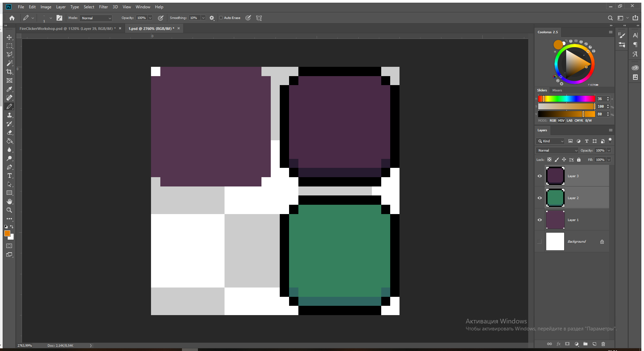Screen dimensions: 644x351
Task: Select the Horizontal Type tool
Action: [x=9, y=175]
